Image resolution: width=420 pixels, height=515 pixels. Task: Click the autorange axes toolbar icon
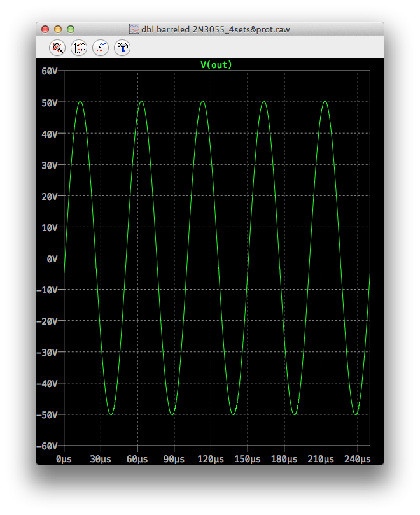click(79, 48)
